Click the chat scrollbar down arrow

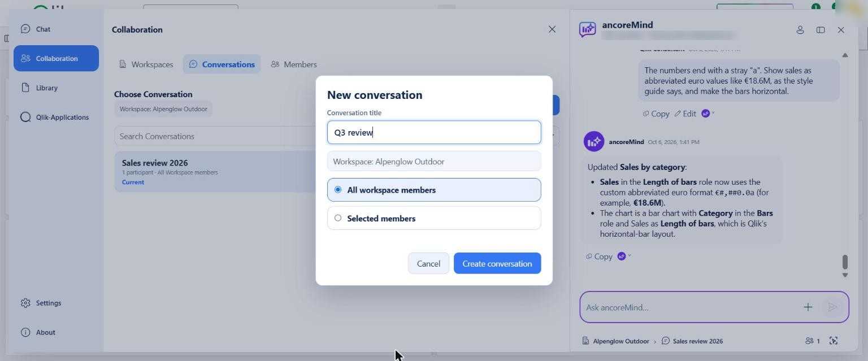[x=845, y=275]
